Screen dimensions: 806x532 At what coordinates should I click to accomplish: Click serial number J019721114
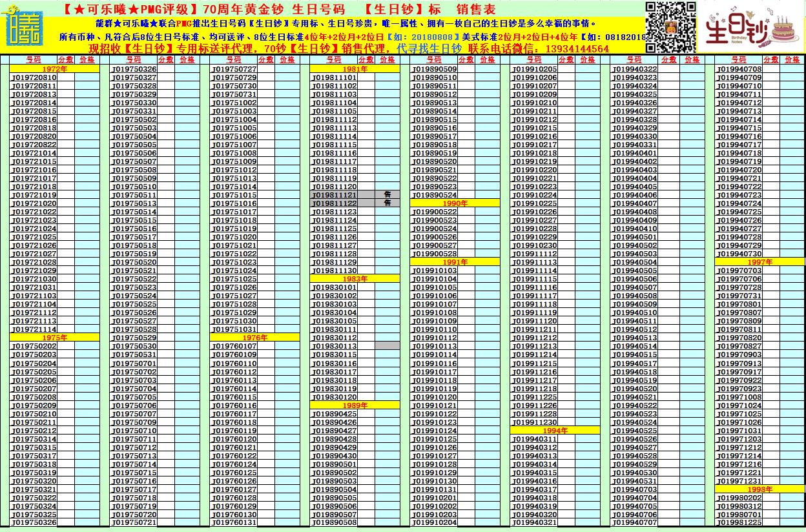coord(34,329)
